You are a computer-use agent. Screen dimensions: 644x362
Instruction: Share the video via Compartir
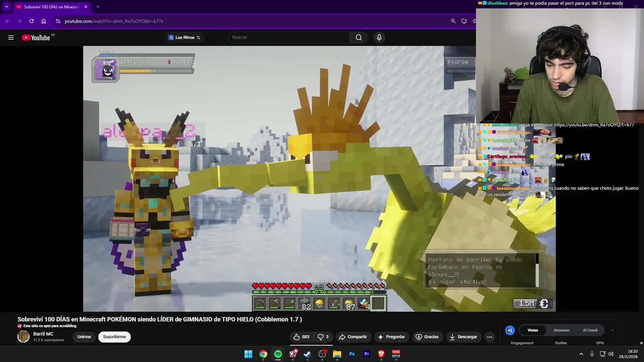[353, 337]
